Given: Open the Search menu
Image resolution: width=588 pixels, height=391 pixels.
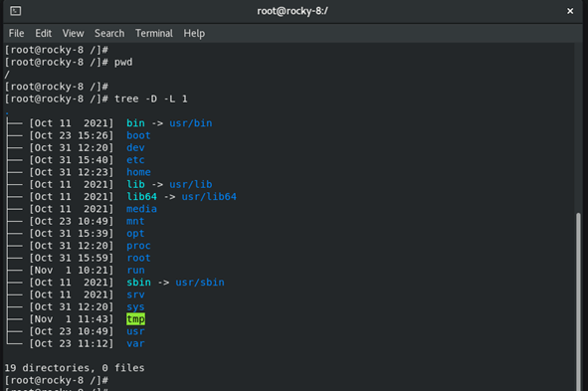Looking at the screenshot, I should pos(109,34).
